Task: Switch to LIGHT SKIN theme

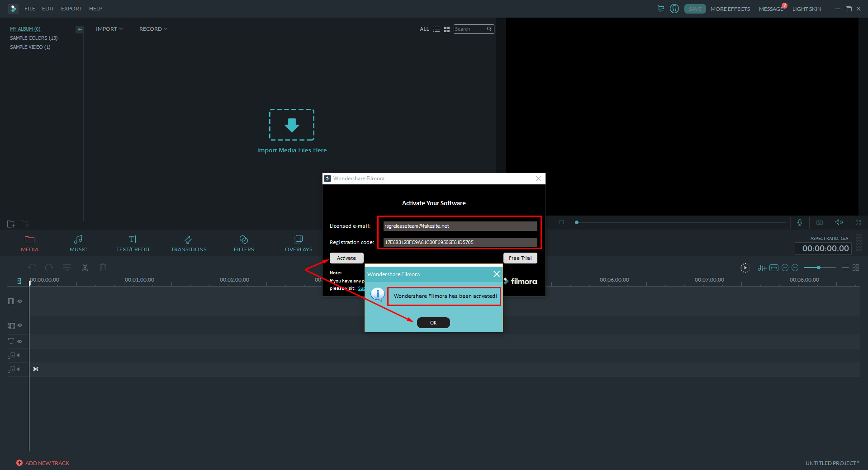Action: 806,9
